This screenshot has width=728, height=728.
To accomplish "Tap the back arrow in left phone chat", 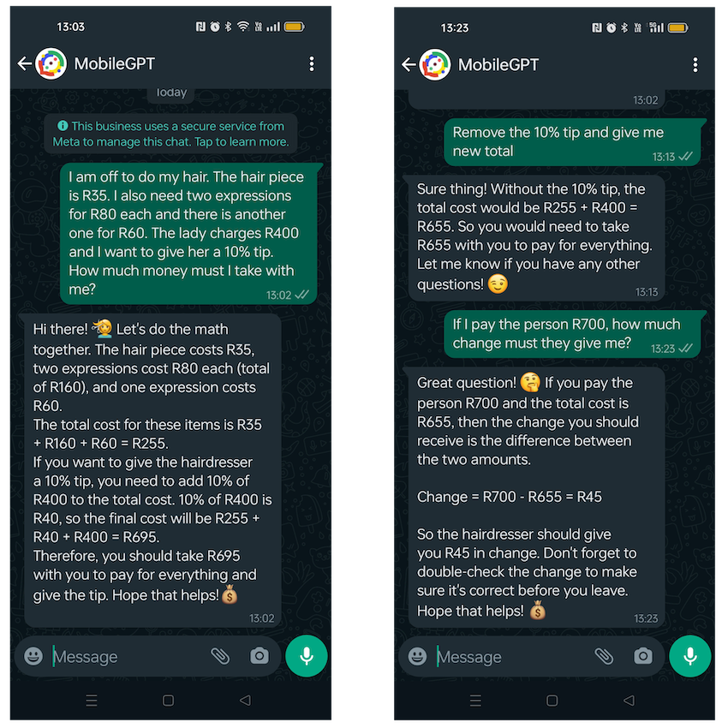I will pyautogui.click(x=25, y=63).
